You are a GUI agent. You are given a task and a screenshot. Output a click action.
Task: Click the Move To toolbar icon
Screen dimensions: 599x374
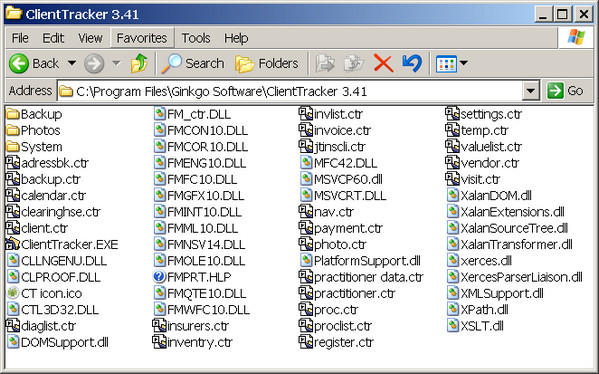(x=325, y=63)
